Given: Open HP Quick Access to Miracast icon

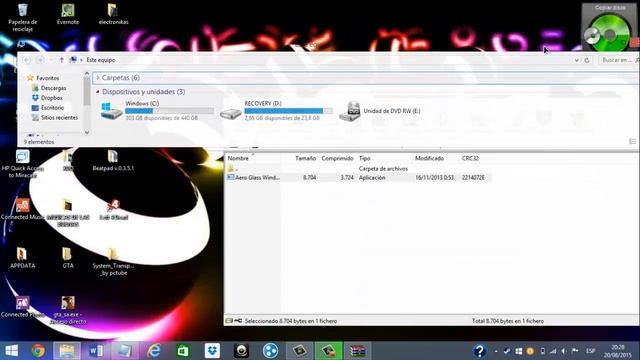Looking at the screenshot, I should tap(23, 164).
